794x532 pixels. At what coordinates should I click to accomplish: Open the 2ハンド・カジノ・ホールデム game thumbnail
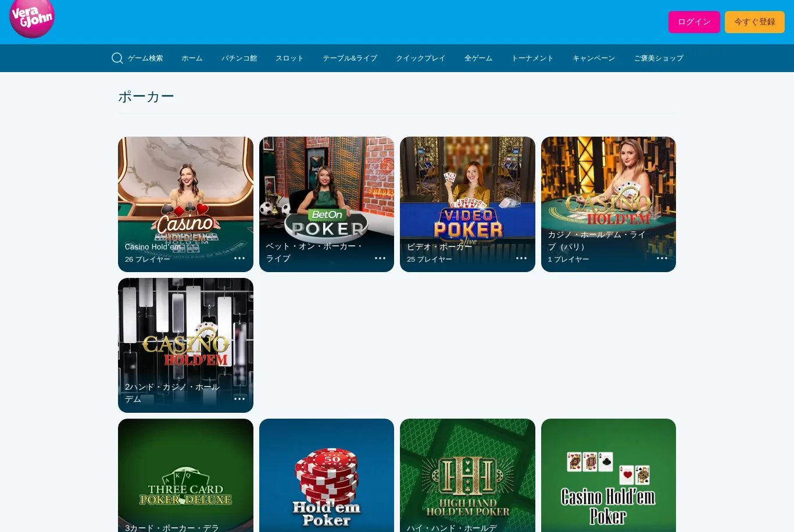[x=185, y=345]
